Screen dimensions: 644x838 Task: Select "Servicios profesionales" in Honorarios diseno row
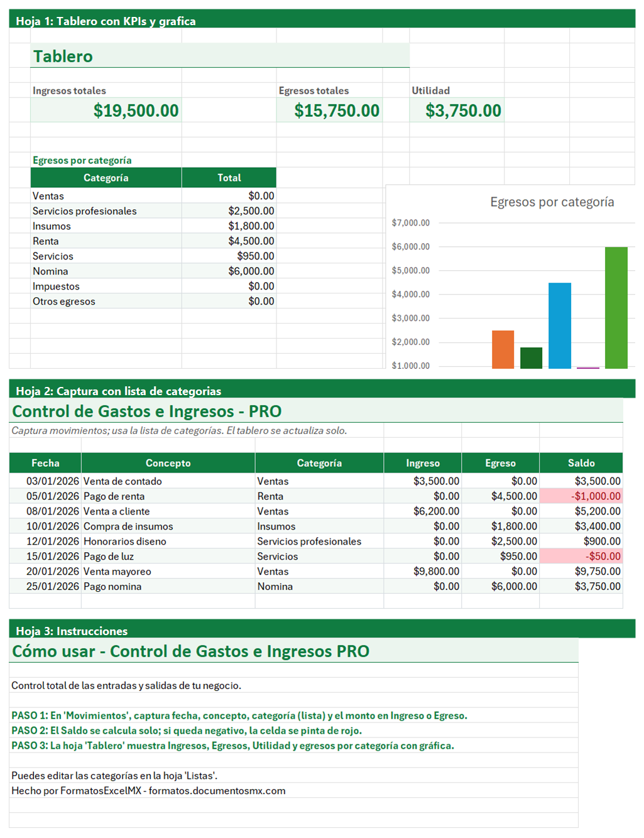319,541
